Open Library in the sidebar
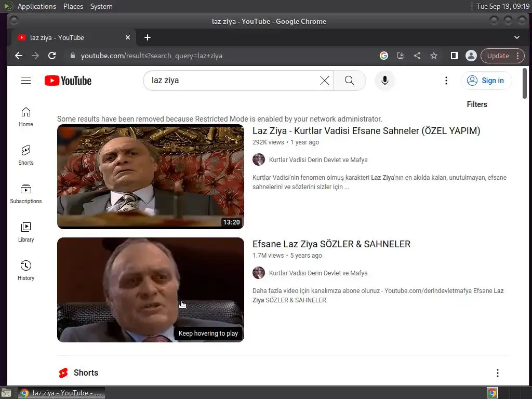Viewport: 532px width, 399px height. (26, 232)
